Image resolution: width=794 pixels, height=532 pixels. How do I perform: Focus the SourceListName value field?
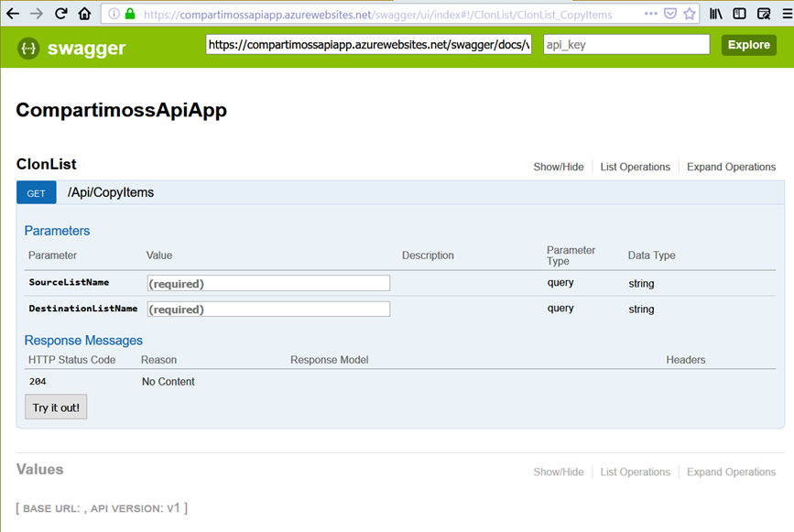pyautogui.click(x=268, y=284)
